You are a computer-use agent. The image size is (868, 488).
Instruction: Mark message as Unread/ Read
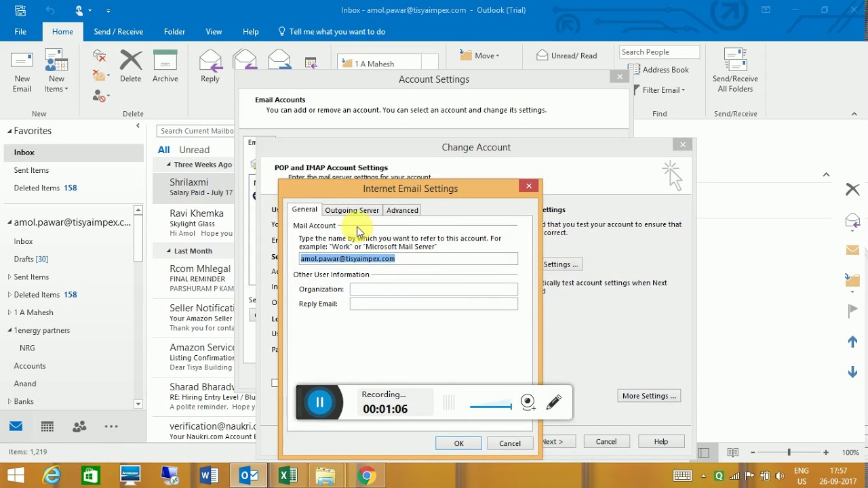pyautogui.click(x=567, y=56)
